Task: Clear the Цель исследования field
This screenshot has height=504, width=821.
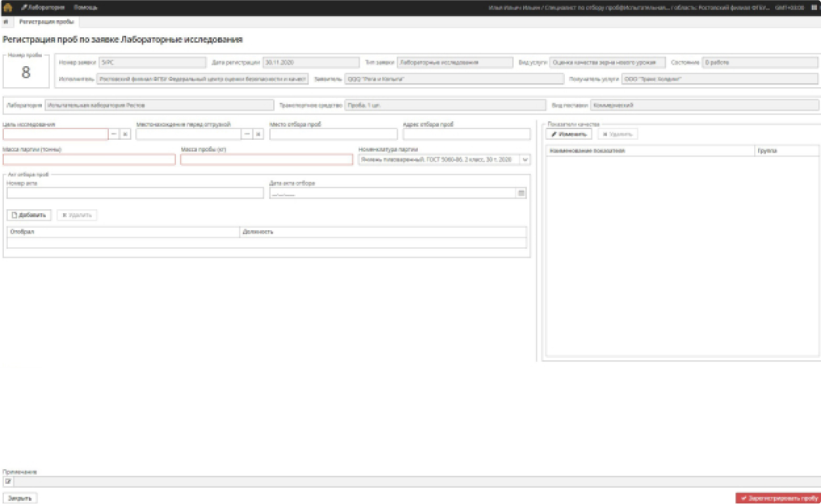Action: pos(125,135)
